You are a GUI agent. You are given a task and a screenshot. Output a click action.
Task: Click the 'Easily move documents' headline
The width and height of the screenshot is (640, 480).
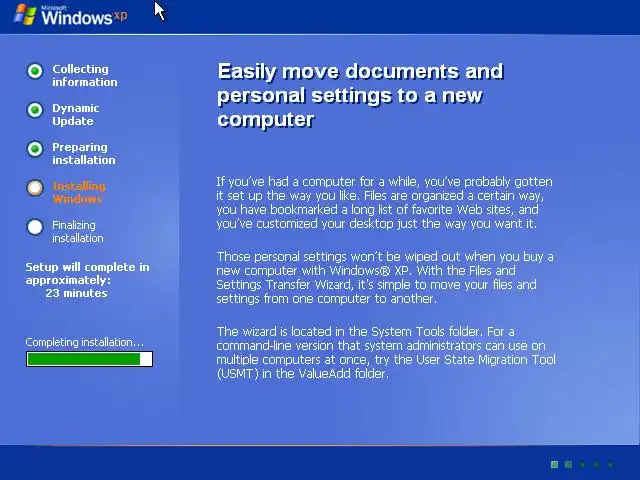tap(360, 95)
